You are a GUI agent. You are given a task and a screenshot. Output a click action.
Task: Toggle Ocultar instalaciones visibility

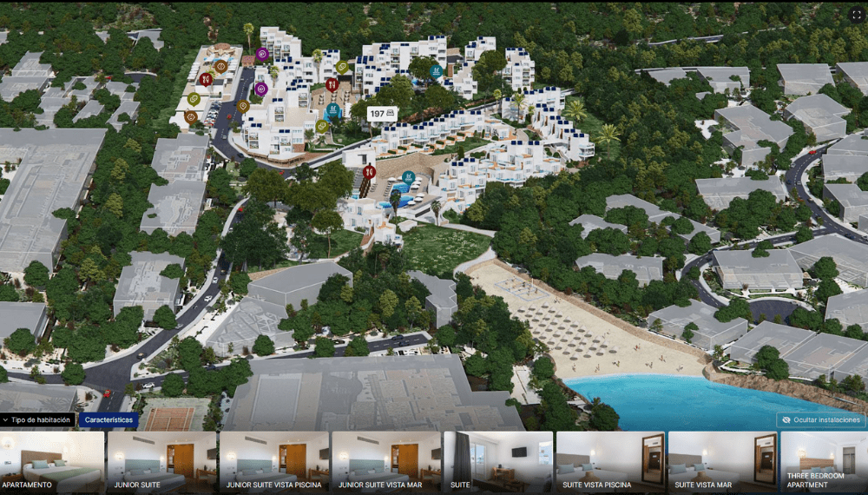point(821,420)
